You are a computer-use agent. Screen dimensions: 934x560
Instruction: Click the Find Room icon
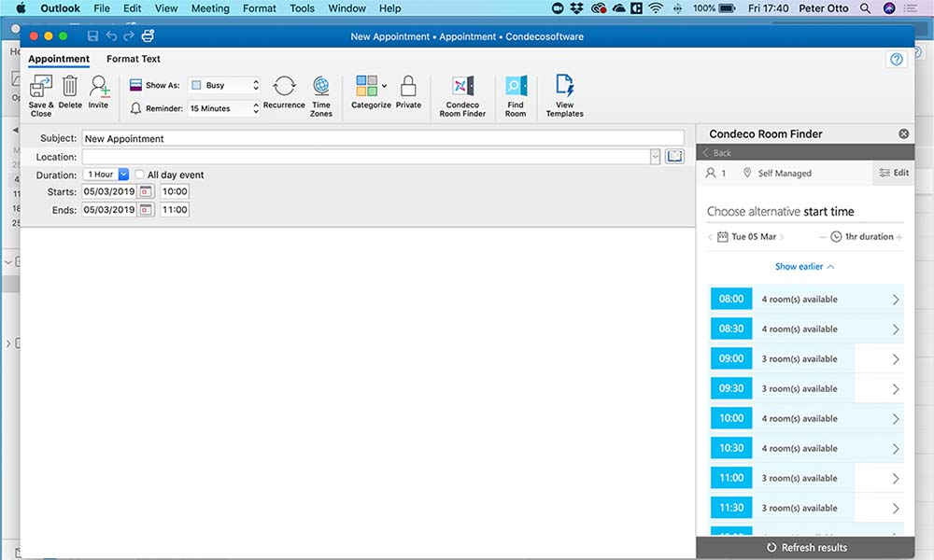click(516, 86)
